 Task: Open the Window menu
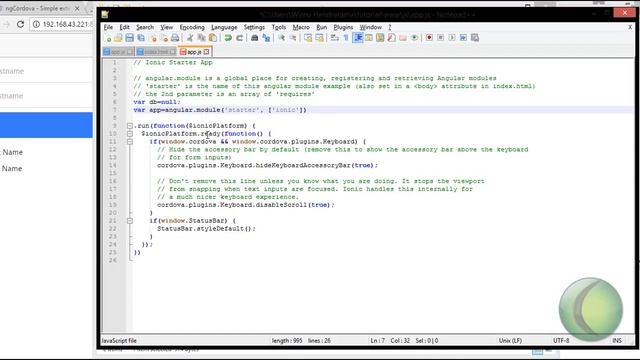coord(371,27)
